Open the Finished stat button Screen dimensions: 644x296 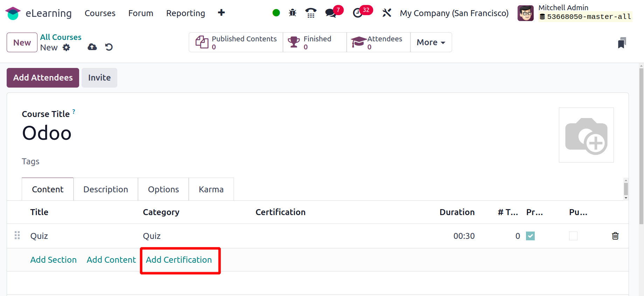pos(315,42)
